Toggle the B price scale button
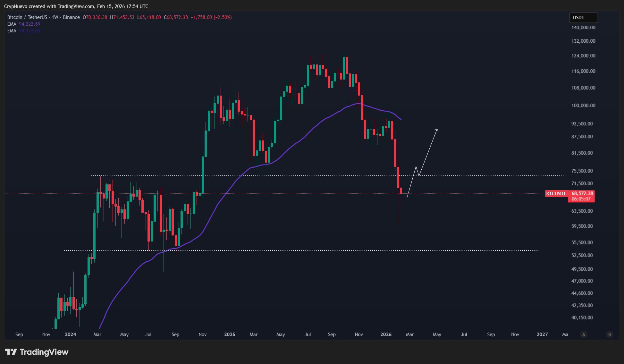 pos(609,334)
